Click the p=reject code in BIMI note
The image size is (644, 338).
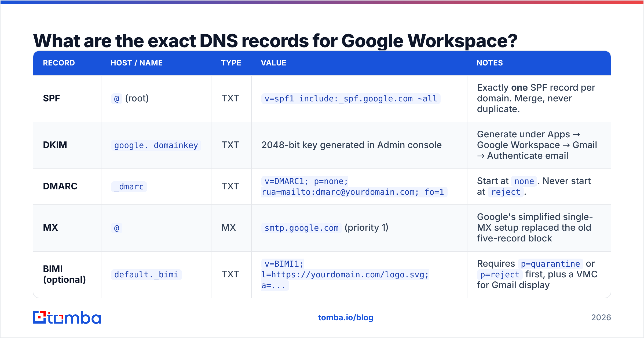(x=500, y=275)
